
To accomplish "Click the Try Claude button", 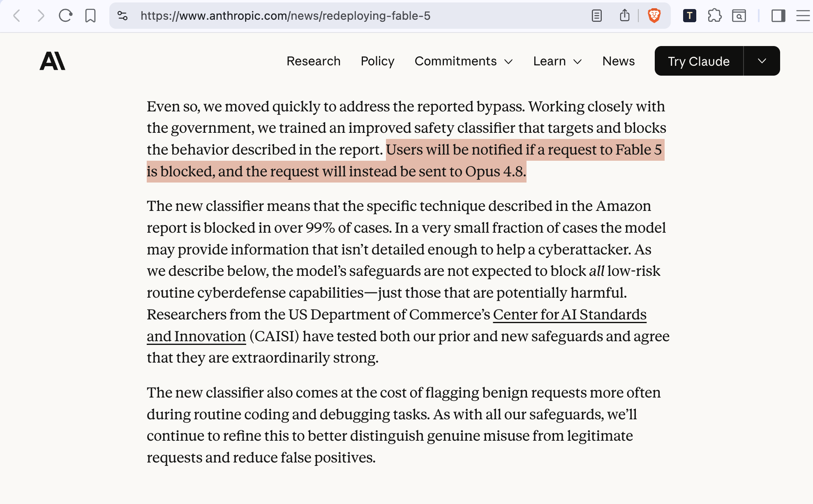I will pos(699,61).
